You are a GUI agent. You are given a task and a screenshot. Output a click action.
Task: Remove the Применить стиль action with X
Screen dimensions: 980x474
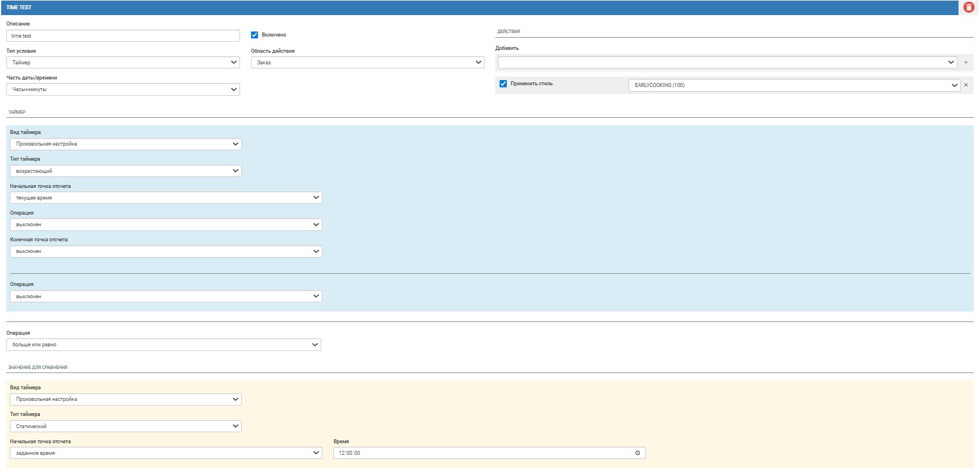pos(966,85)
